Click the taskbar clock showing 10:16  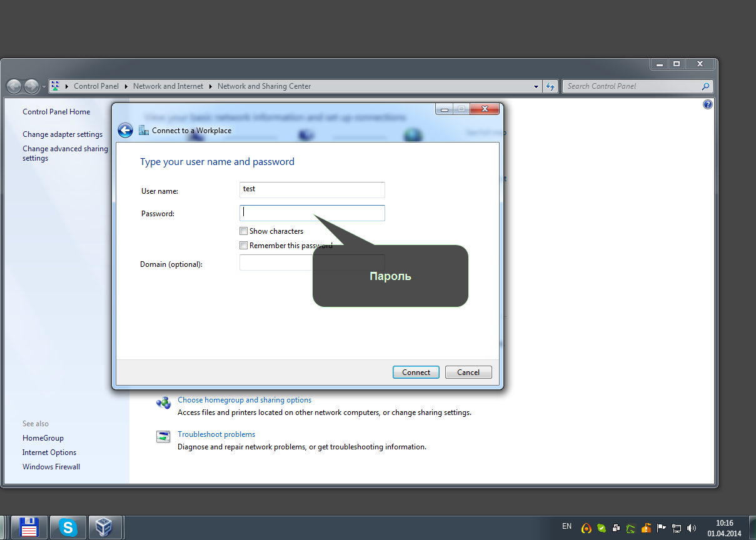coord(724,528)
